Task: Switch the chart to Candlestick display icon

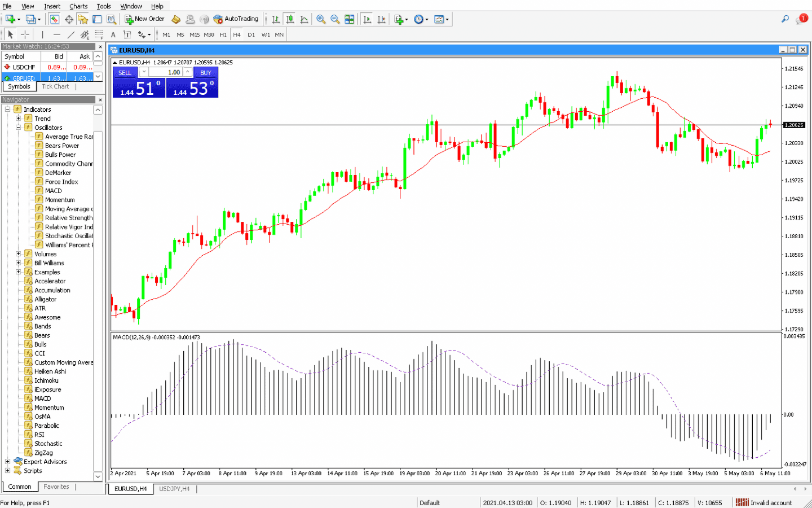Action: point(290,19)
